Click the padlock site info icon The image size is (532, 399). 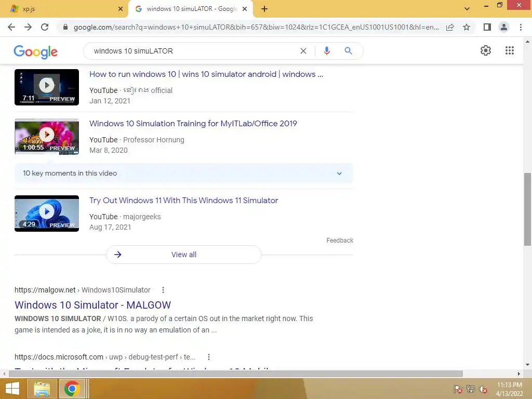[x=65, y=27]
